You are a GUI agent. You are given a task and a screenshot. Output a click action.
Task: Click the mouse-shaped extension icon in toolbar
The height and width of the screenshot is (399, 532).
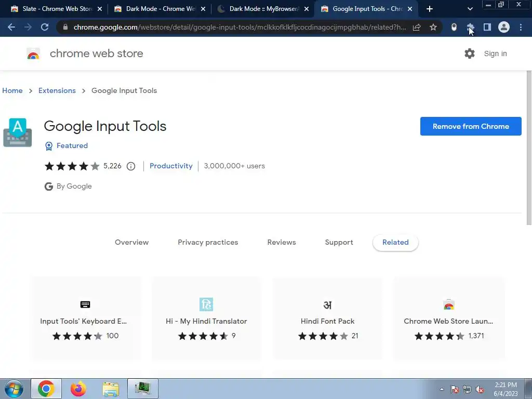point(454,27)
